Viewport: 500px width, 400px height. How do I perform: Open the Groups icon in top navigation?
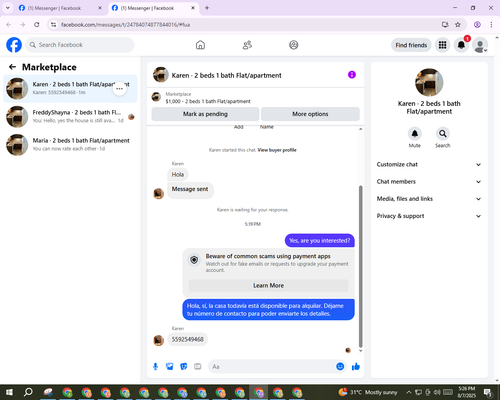(294, 45)
